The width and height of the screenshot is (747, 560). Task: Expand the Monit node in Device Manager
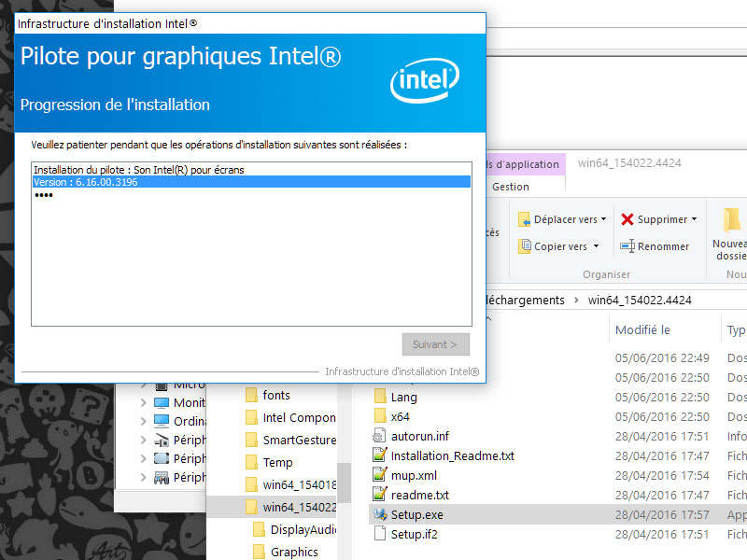(144, 403)
